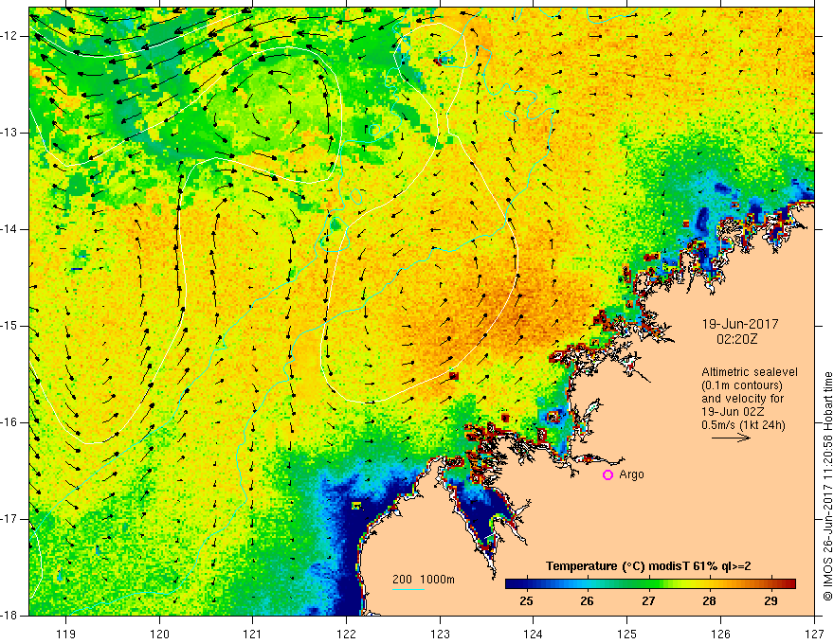Click the '120' longitude axis label

pos(159,635)
